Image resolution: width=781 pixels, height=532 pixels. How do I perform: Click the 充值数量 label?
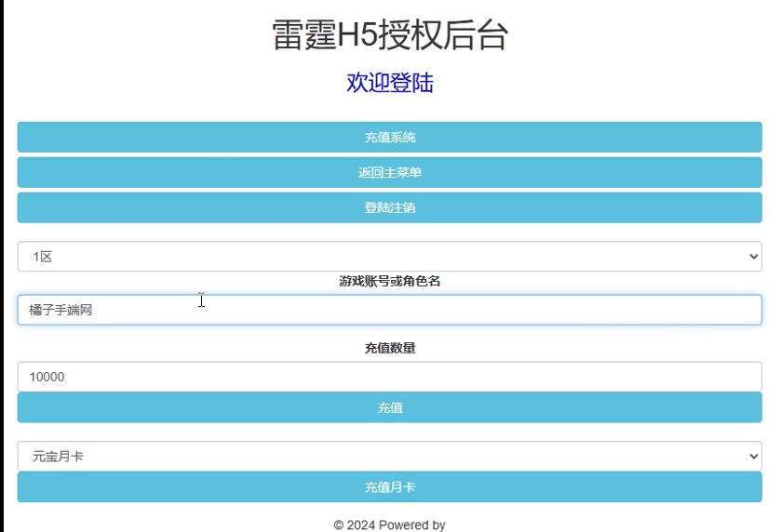390,348
